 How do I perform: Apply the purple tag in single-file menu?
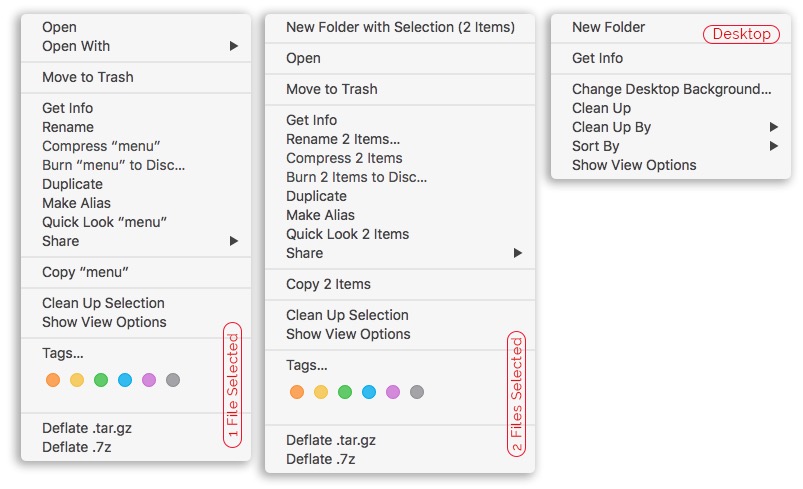tap(149, 380)
